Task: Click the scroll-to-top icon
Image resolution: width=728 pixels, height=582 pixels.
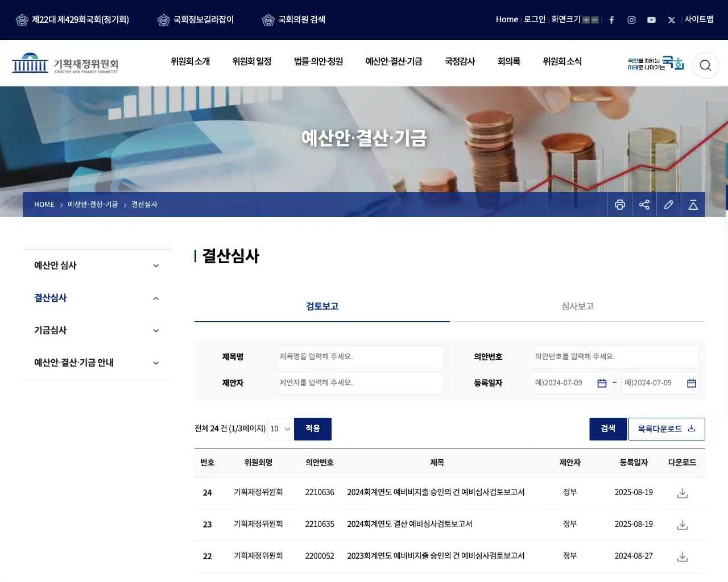Action: tap(693, 205)
